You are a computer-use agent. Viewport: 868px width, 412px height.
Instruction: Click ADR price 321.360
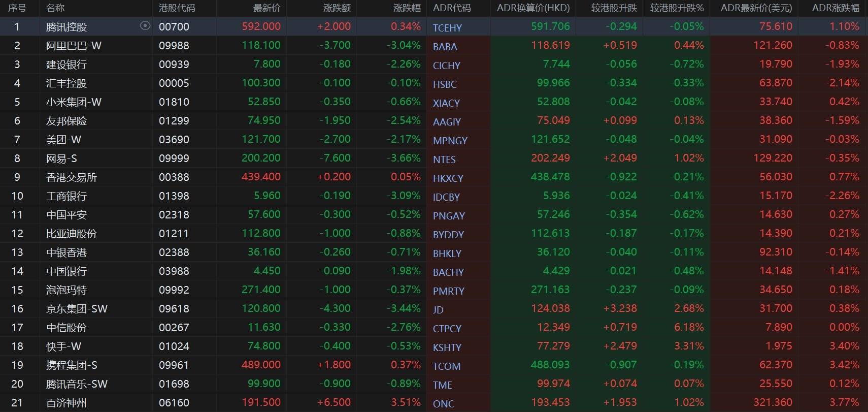coord(773,402)
